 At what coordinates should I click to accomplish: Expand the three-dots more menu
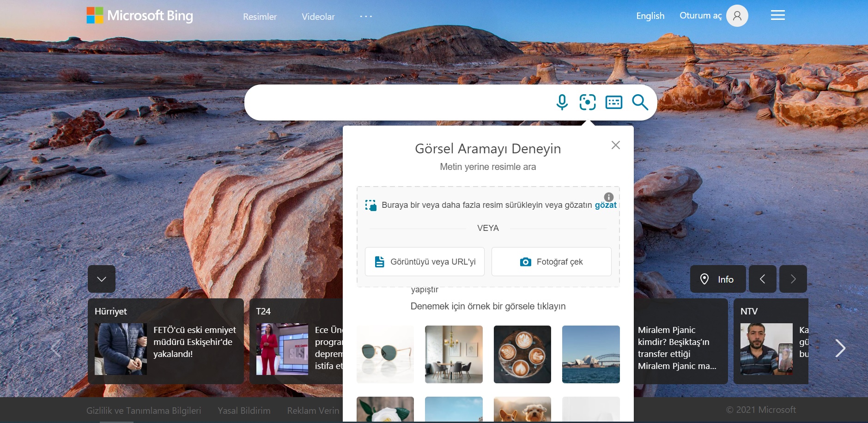pos(366,17)
